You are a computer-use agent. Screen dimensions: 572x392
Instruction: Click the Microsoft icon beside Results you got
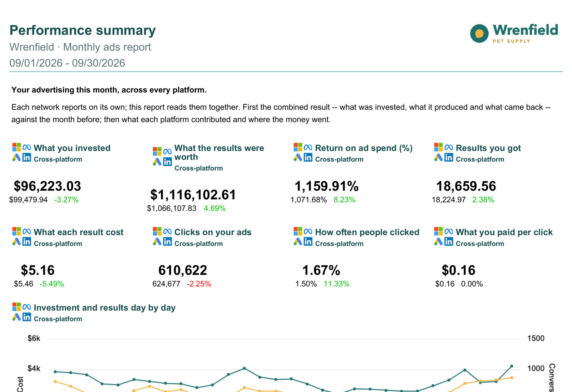(438, 147)
